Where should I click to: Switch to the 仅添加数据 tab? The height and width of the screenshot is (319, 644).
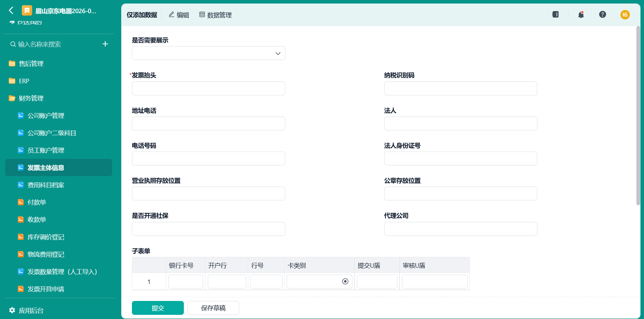142,15
